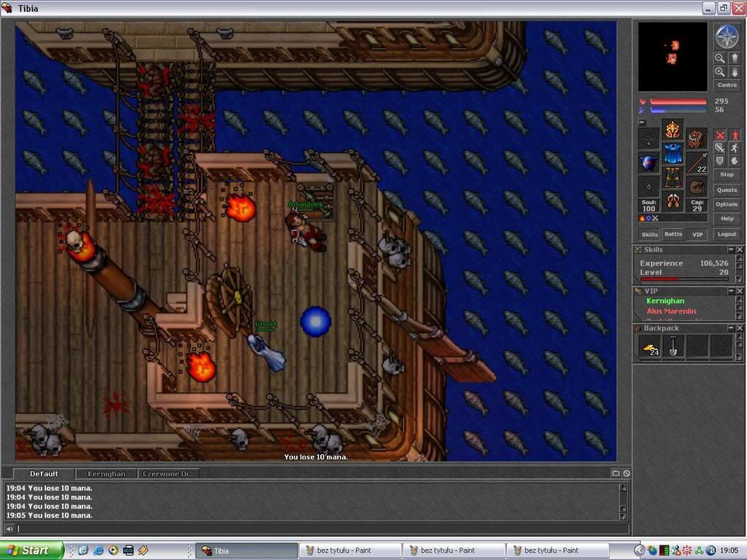Open the Options dialog
Screen dimensions: 747x560
coord(727,204)
